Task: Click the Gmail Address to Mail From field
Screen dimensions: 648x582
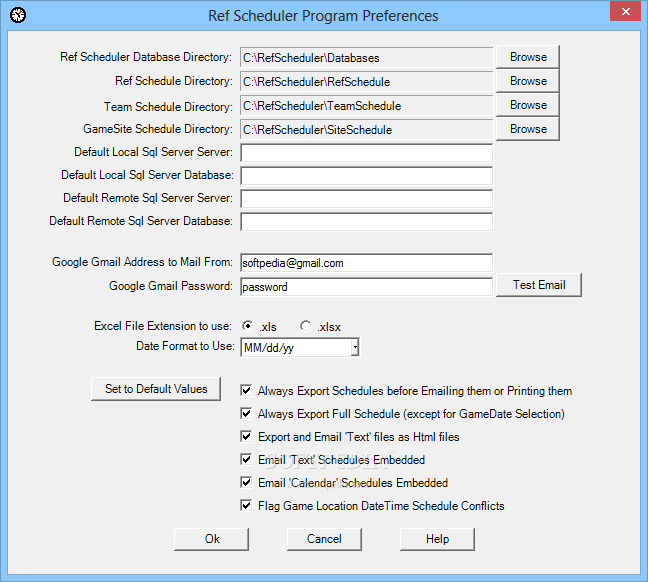Action: [x=366, y=262]
